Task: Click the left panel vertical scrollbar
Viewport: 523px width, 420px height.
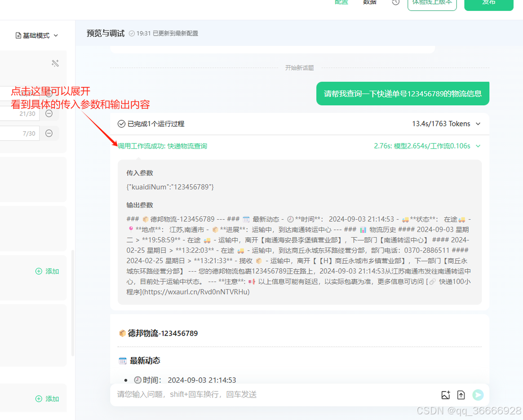Action: pos(73,302)
